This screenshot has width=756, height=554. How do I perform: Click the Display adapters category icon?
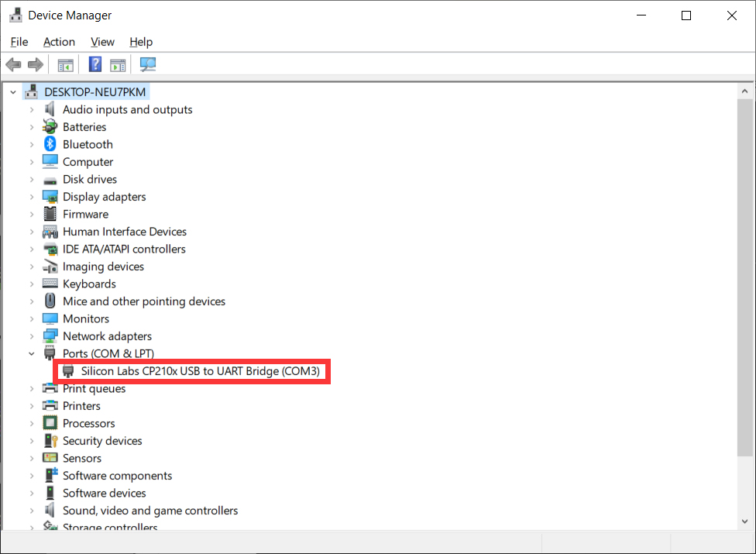coord(50,197)
